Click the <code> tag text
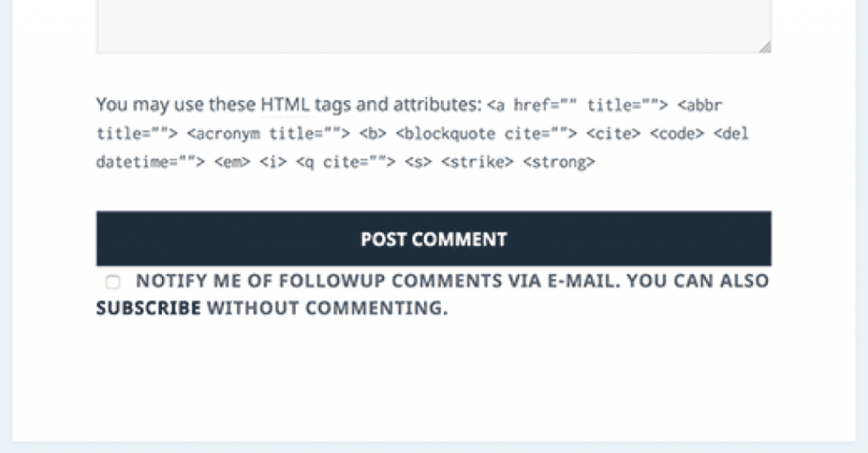Image resolution: width=868 pixels, height=453 pixels. click(677, 134)
